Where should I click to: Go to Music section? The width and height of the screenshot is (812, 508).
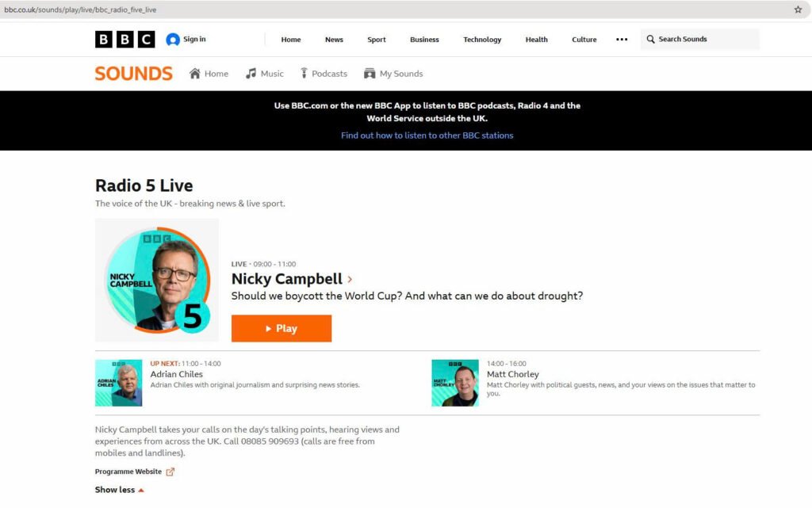coord(265,74)
